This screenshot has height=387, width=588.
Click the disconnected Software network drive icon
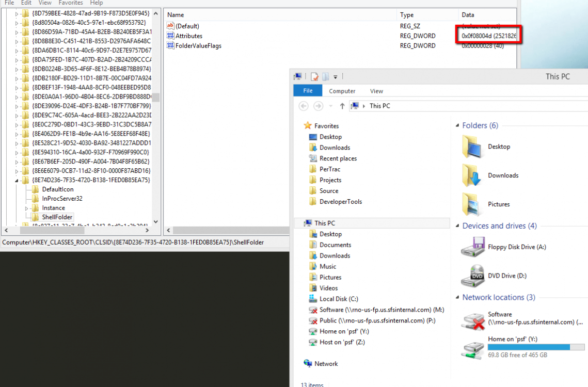[x=472, y=321]
